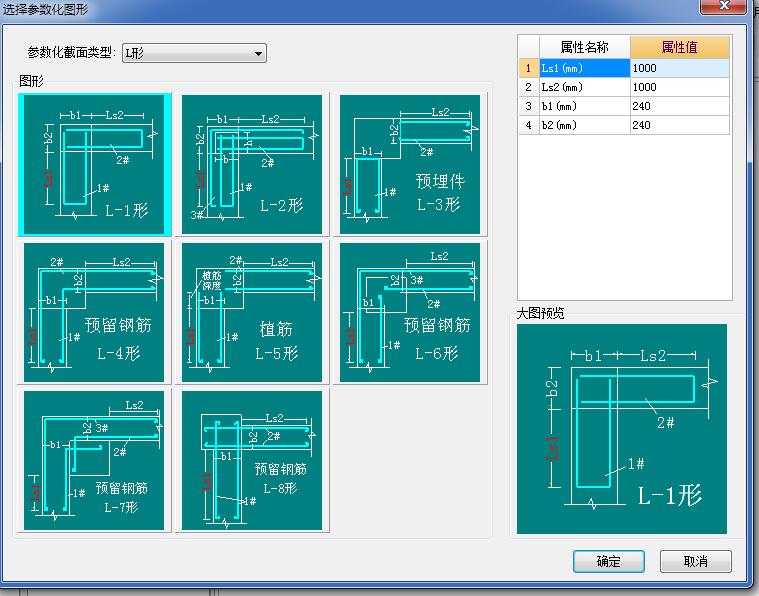Screen dimensions: 759x596
Task: Select the b1 (mm) property name
Action: pos(585,106)
